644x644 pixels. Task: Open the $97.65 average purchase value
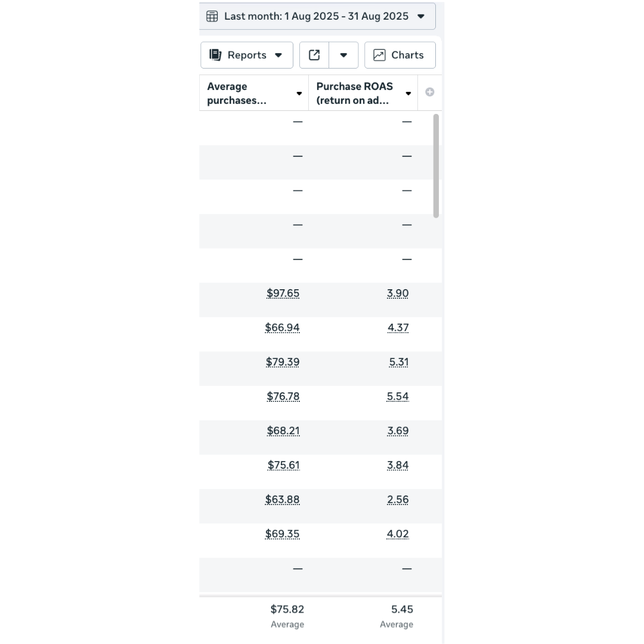[283, 293]
